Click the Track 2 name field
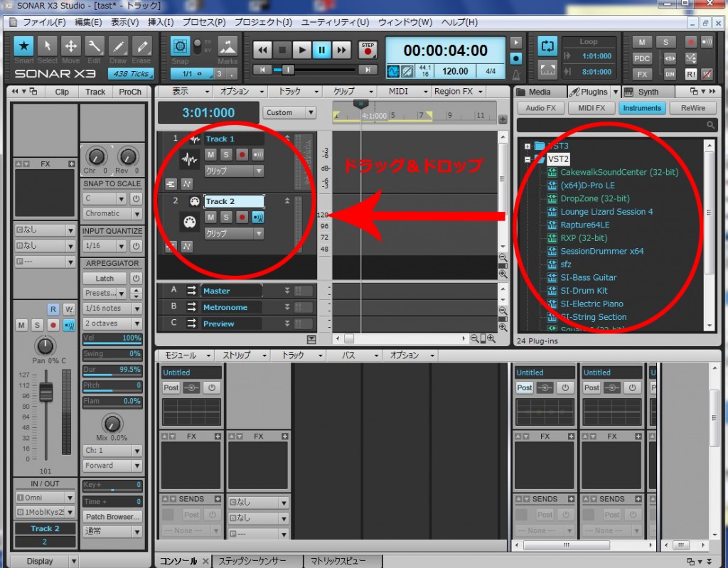Viewport: 728px width, 568px height. pos(234,201)
